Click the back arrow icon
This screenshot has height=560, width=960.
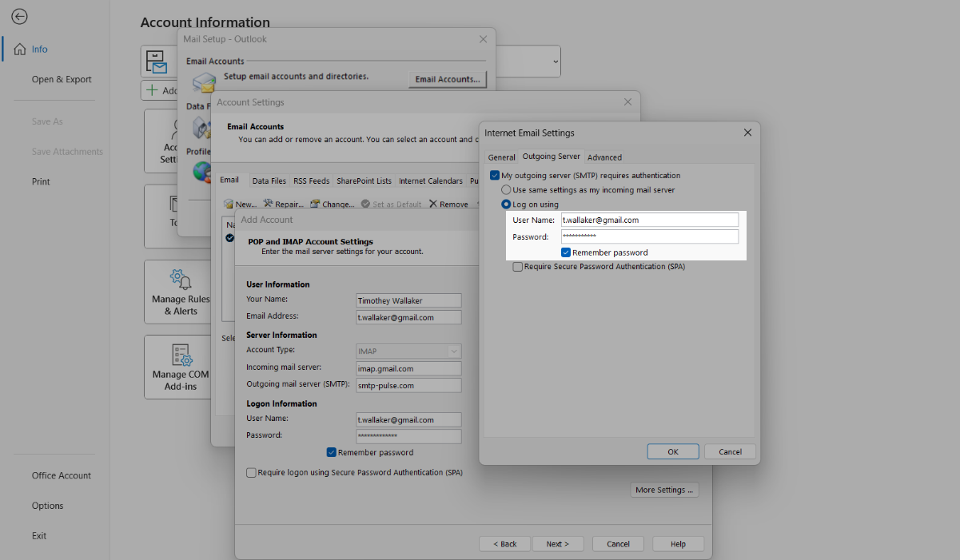point(20,17)
